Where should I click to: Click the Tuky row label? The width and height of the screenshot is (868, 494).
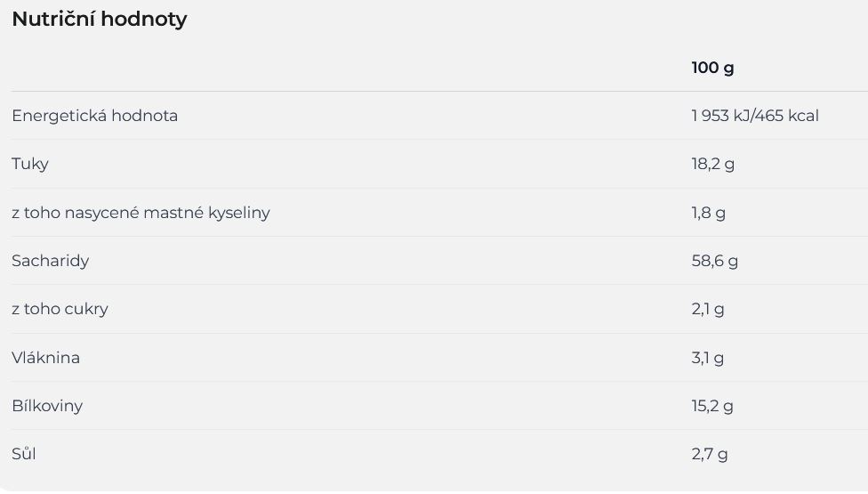pos(30,164)
